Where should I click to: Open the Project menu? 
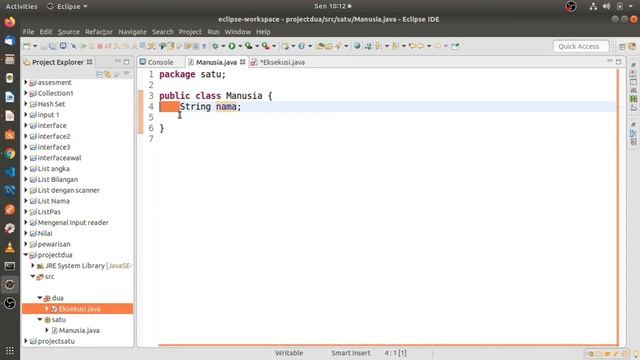click(x=190, y=32)
